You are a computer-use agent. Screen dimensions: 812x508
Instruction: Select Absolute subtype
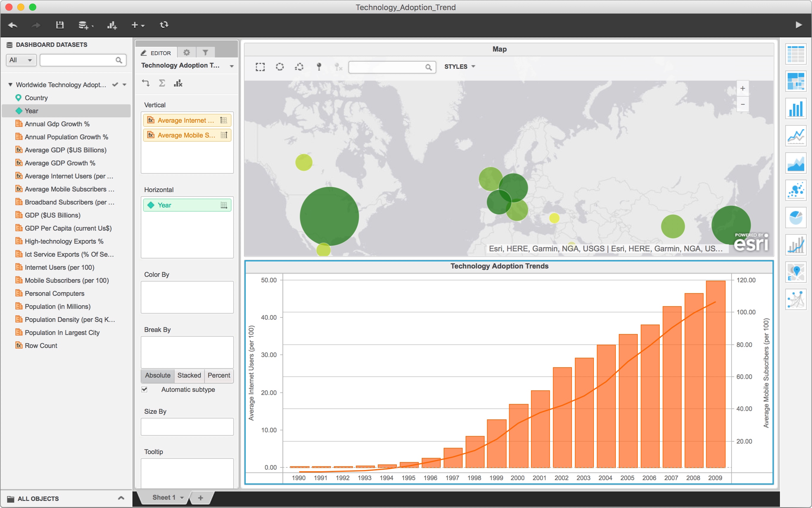158,375
